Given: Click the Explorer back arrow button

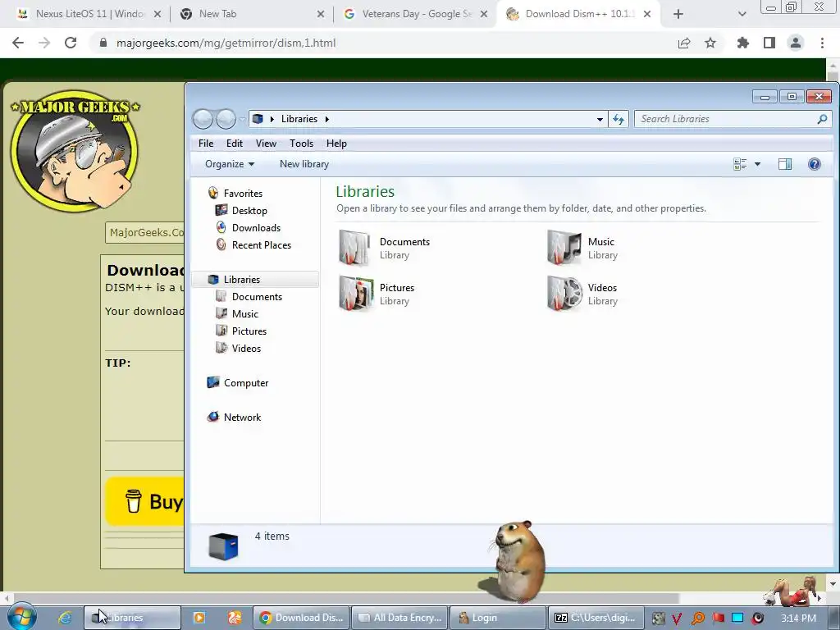Looking at the screenshot, I should point(203,119).
